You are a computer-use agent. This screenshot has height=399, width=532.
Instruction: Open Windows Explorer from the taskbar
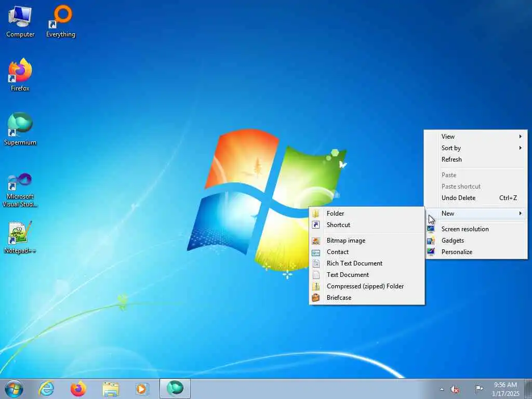(111, 389)
